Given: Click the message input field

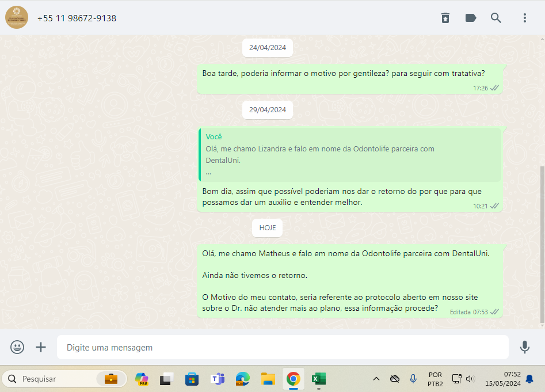Looking at the screenshot, I should (282, 348).
